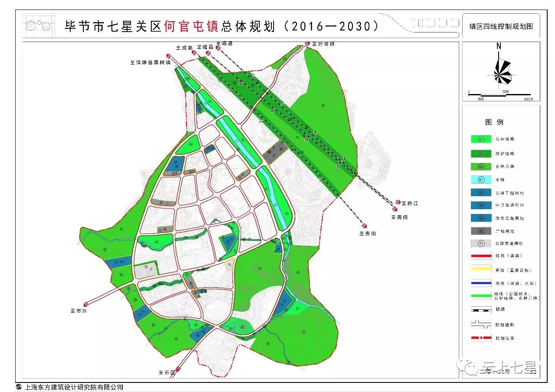The image size is (555, 392).
Task: Click the red line legend symbol for 红线
Action: [481, 256]
